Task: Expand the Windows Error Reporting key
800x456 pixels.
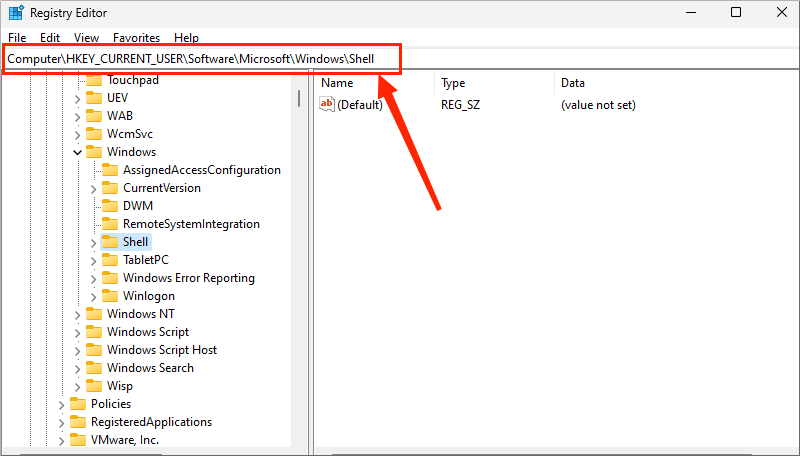Action: tap(93, 279)
